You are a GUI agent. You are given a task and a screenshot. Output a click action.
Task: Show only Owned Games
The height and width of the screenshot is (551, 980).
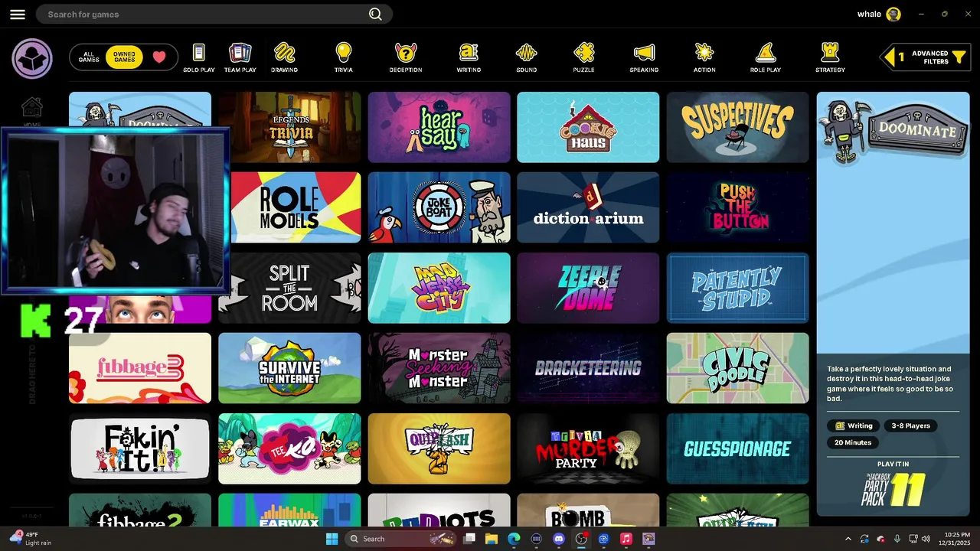124,57
